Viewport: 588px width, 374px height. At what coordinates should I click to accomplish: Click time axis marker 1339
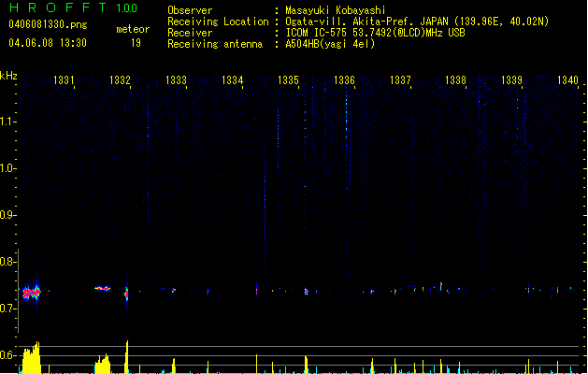point(511,80)
